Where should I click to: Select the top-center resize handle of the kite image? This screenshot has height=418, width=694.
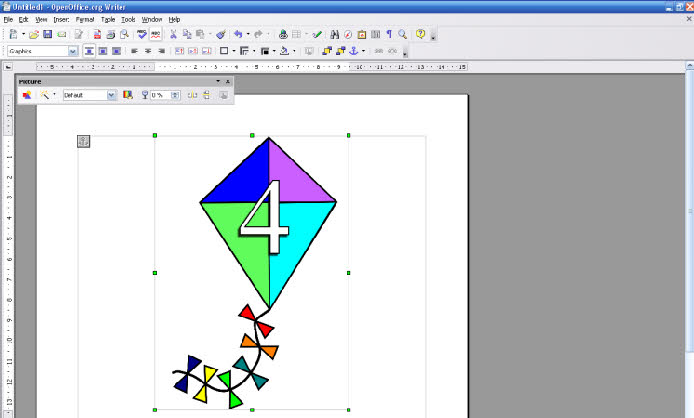tap(252, 135)
